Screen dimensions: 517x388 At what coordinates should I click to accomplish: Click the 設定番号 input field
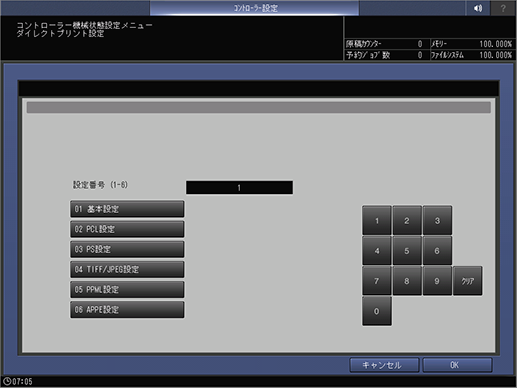tap(239, 188)
